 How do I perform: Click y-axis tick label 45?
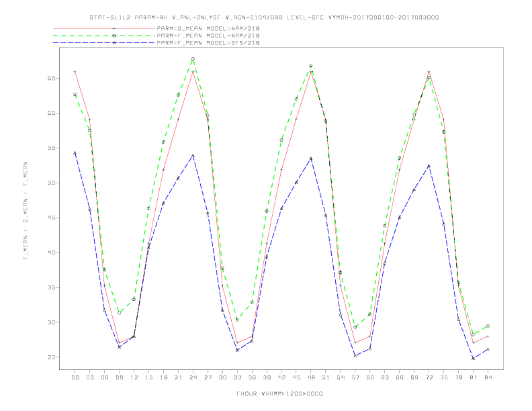(x=51, y=218)
